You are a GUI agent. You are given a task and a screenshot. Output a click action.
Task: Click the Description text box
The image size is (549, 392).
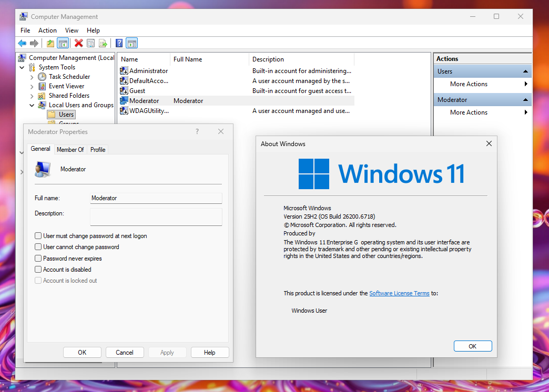156,217
